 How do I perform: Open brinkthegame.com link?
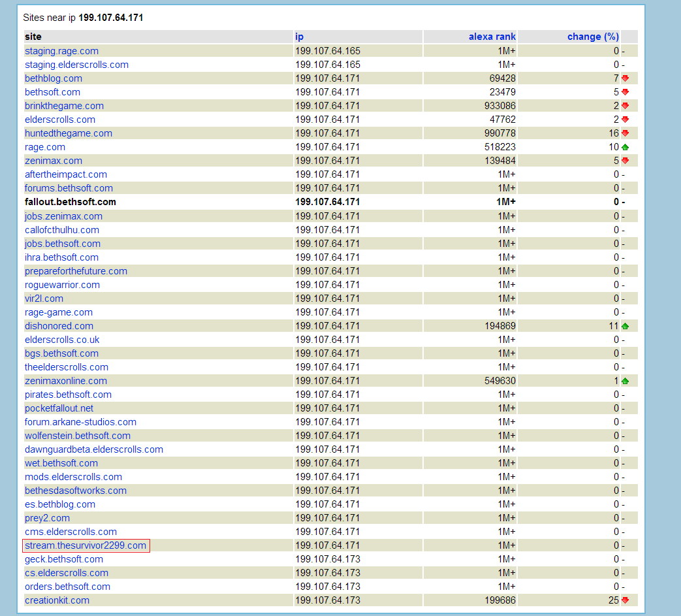64,106
